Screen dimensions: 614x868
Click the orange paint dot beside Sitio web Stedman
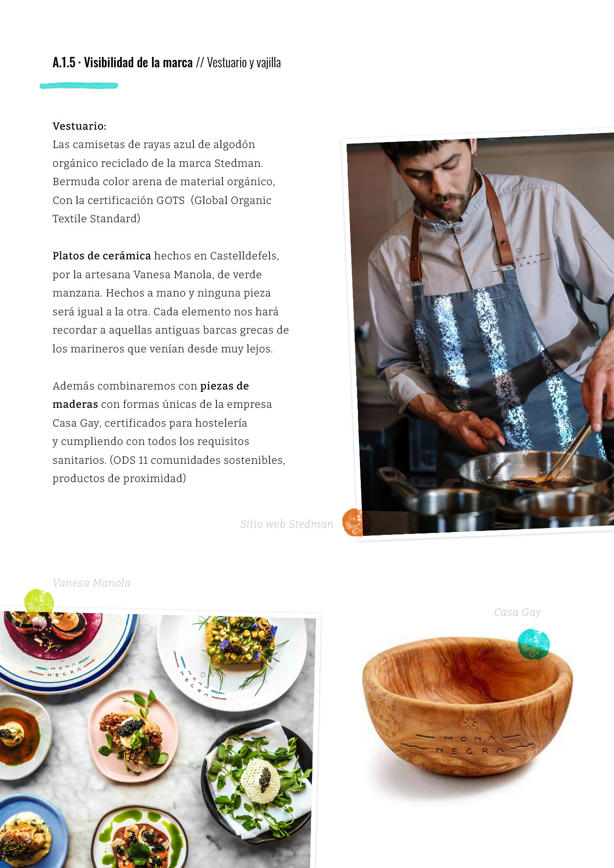353,522
